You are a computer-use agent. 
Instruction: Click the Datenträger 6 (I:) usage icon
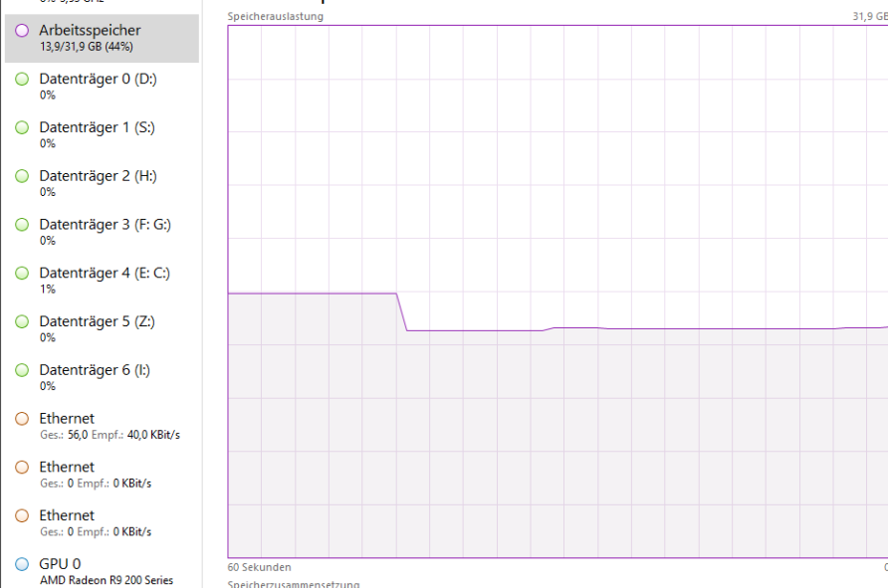(x=21, y=370)
